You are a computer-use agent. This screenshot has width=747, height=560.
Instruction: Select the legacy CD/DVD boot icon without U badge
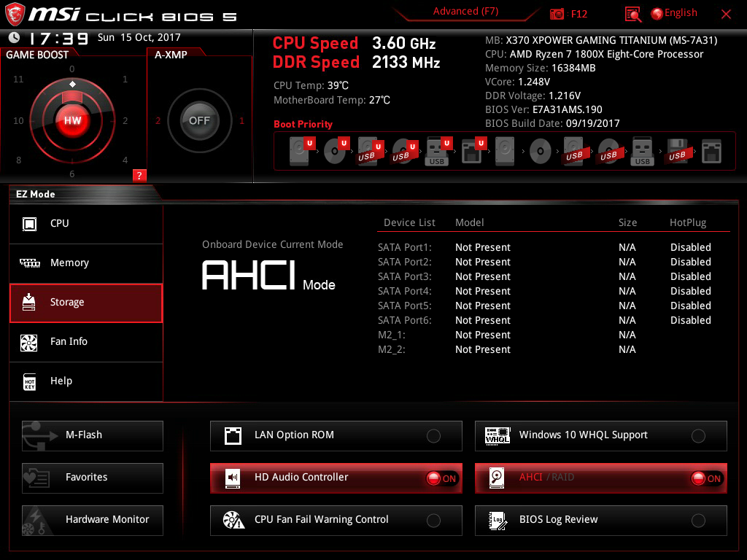[541, 152]
